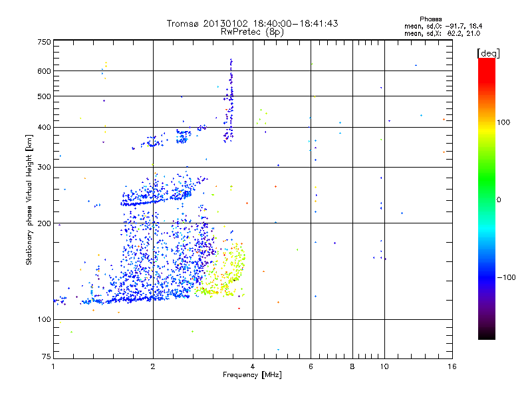
Task: Click the colorbar '0' value label
Action: coord(499,200)
